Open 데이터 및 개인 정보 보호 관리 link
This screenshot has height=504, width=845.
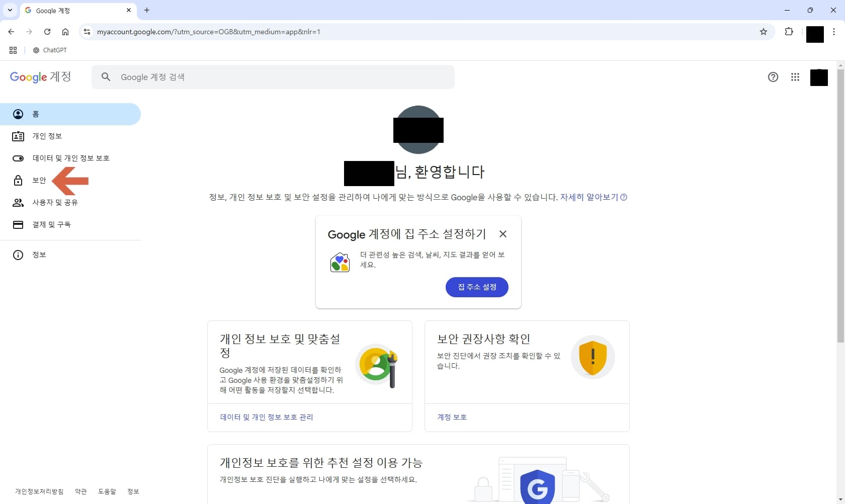click(266, 417)
